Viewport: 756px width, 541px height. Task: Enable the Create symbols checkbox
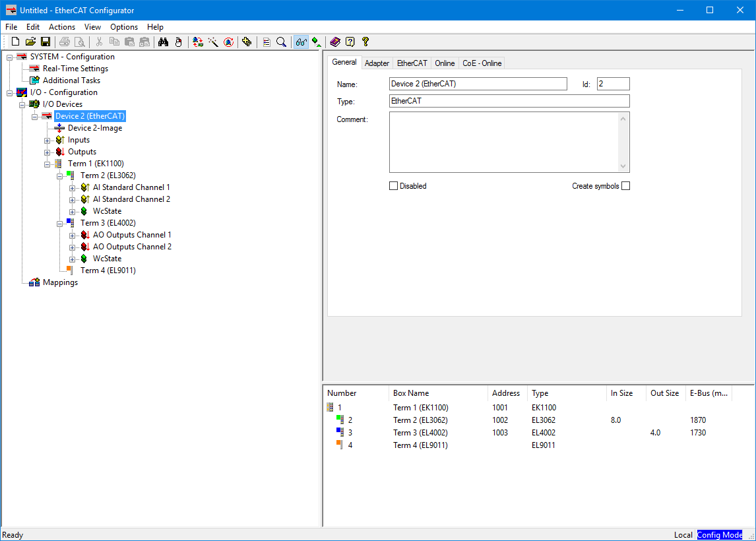(626, 185)
